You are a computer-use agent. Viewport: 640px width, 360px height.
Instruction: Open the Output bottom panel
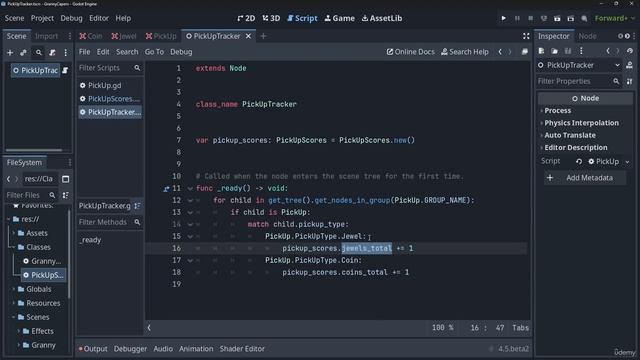pos(93,349)
